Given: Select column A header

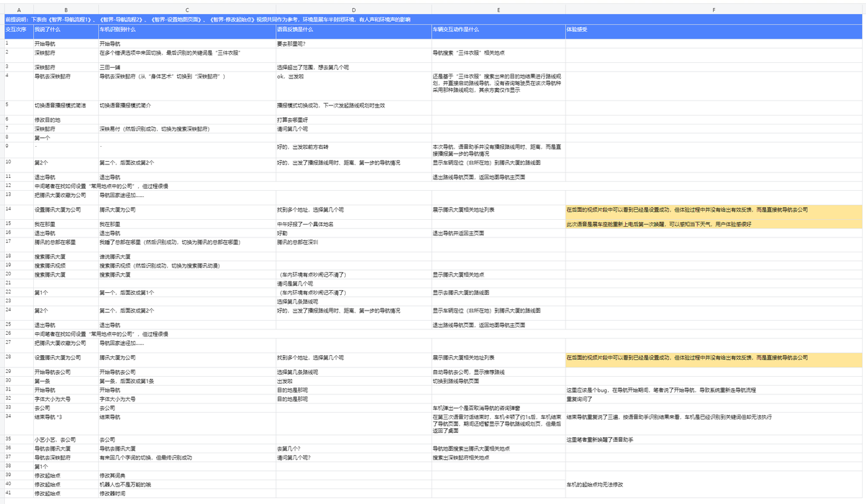Looking at the screenshot, I should 18,10.
